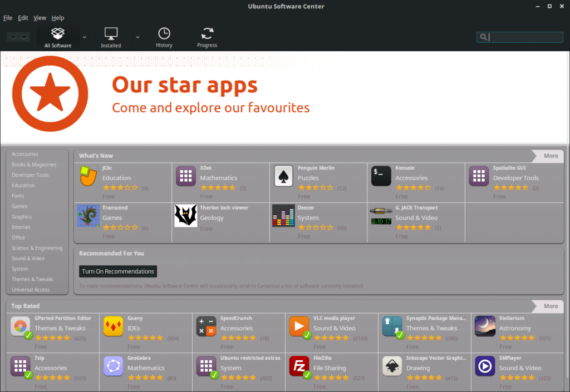Click the XDot app icon
570x392 pixels.
[186, 176]
